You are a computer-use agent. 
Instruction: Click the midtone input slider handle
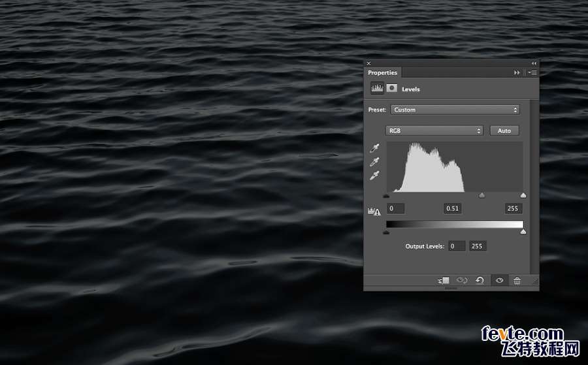coord(482,195)
